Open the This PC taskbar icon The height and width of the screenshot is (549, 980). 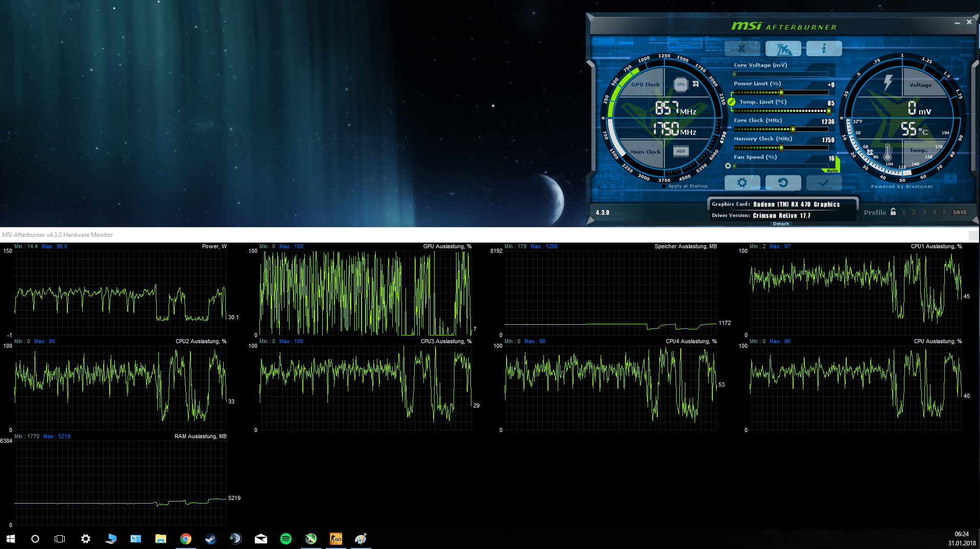pyautogui.click(x=111, y=539)
